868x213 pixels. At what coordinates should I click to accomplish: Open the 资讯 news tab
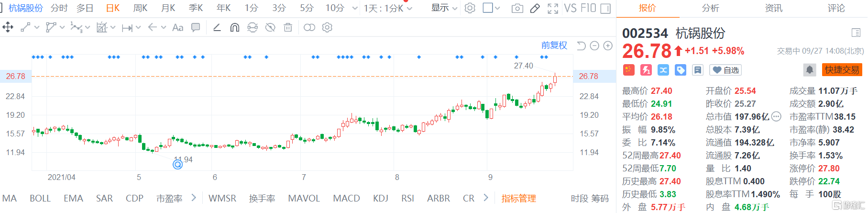tap(773, 8)
